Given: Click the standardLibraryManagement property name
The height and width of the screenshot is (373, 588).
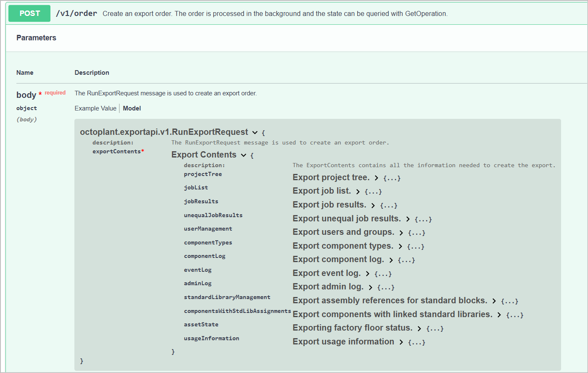Looking at the screenshot, I should tap(227, 297).
